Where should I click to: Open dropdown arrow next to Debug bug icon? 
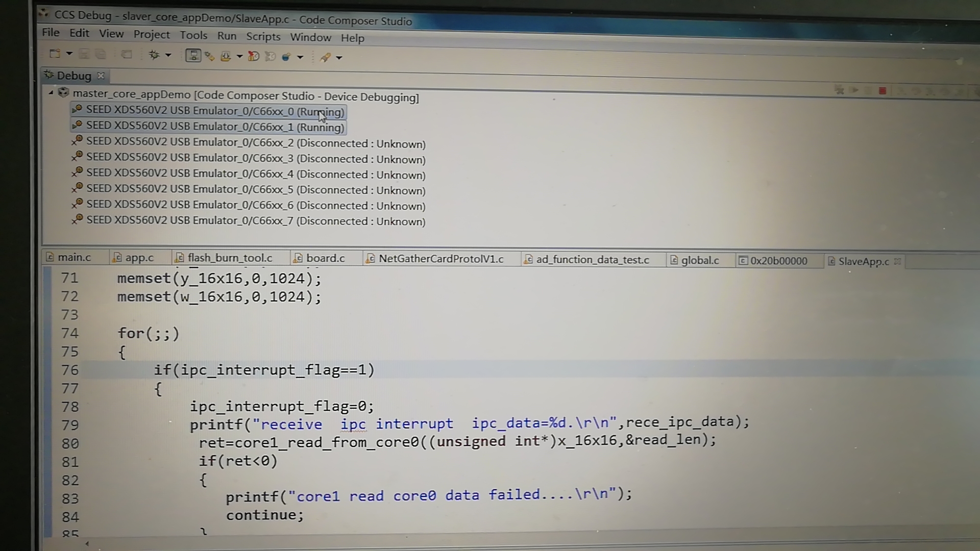coord(168,55)
